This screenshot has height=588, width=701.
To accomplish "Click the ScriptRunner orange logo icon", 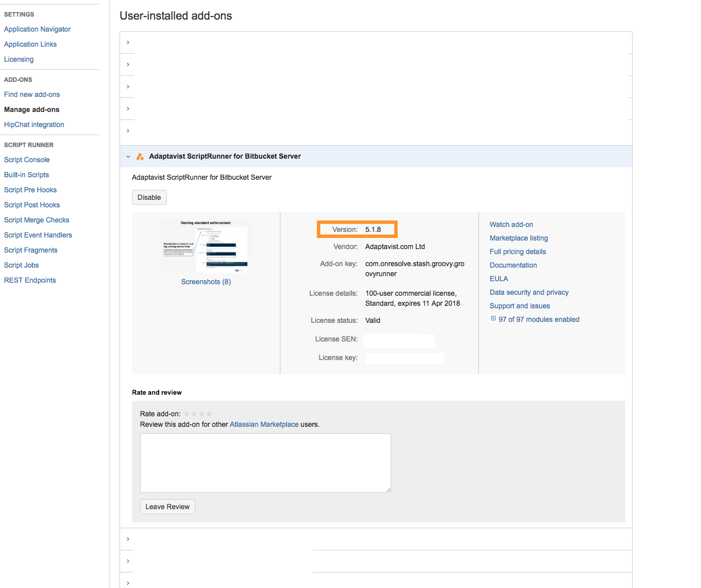I will (x=140, y=156).
